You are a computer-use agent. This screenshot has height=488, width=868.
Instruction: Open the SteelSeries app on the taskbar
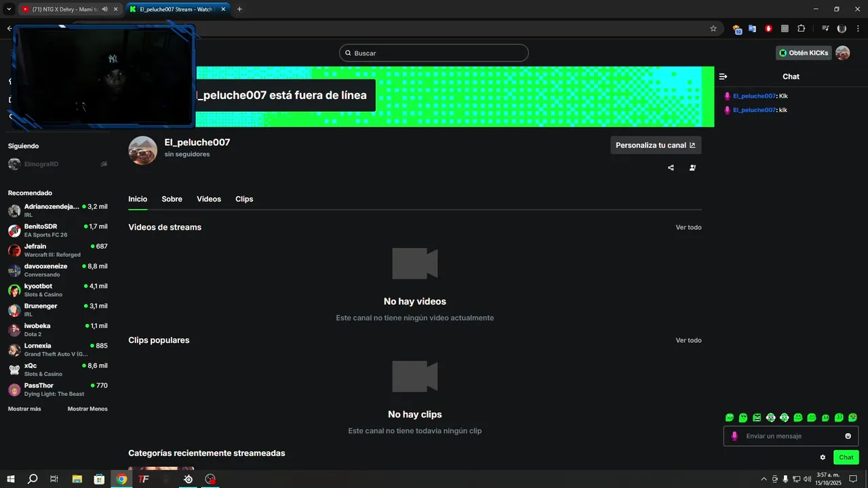point(188,479)
